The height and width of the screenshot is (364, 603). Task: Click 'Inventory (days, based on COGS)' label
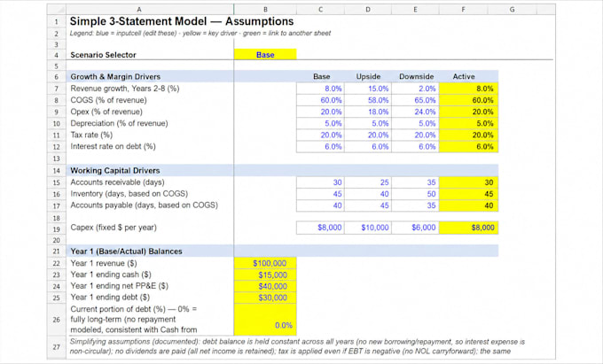coord(129,194)
